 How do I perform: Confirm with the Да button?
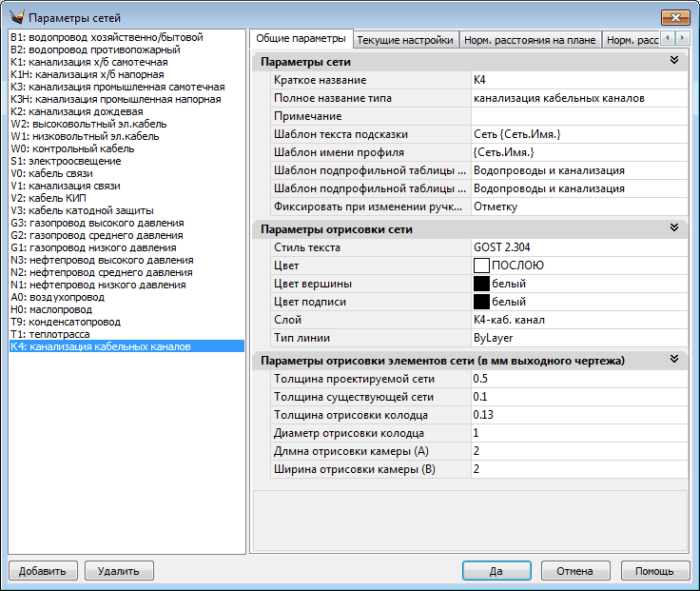click(496, 571)
